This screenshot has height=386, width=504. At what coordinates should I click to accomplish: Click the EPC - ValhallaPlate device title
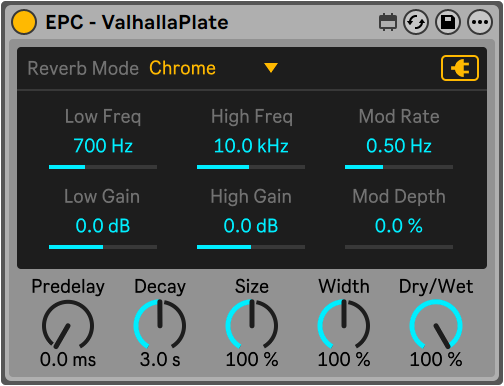pyautogui.click(x=137, y=22)
